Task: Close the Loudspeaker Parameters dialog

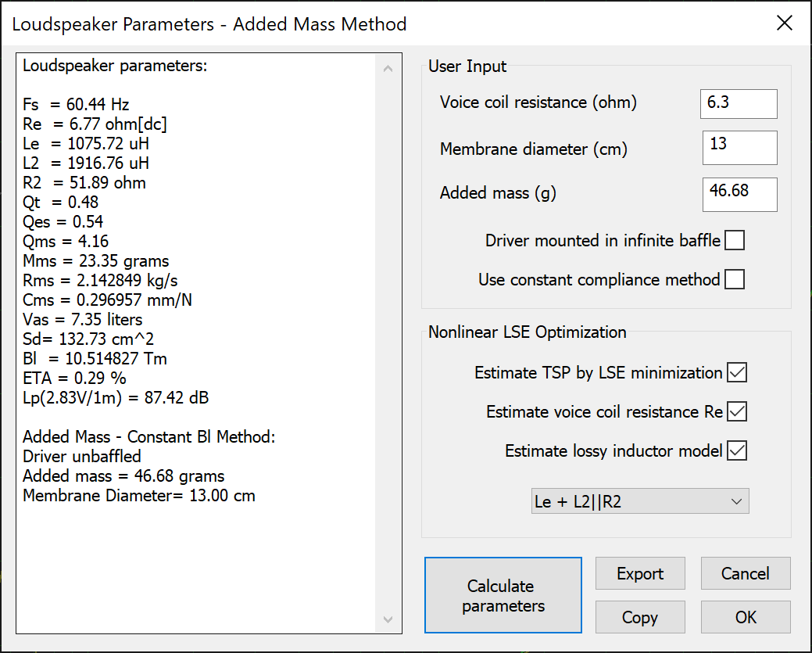Action: [x=785, y=23]
